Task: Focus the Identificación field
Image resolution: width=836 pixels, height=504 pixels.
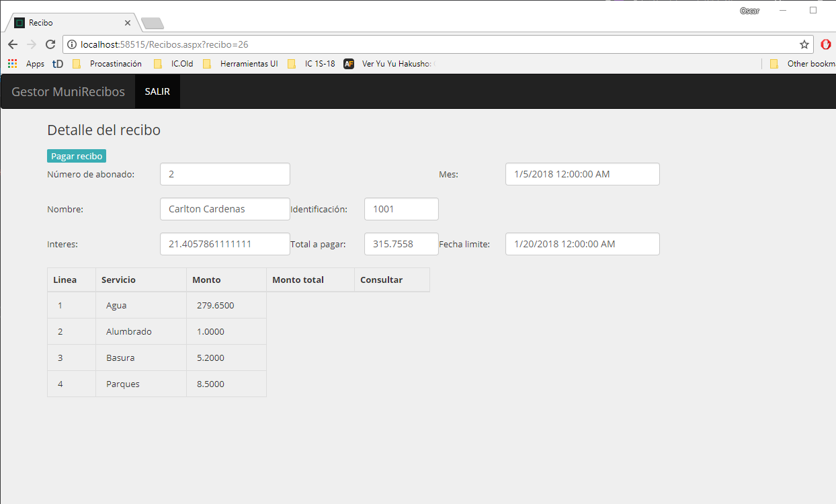Action: 401,209
